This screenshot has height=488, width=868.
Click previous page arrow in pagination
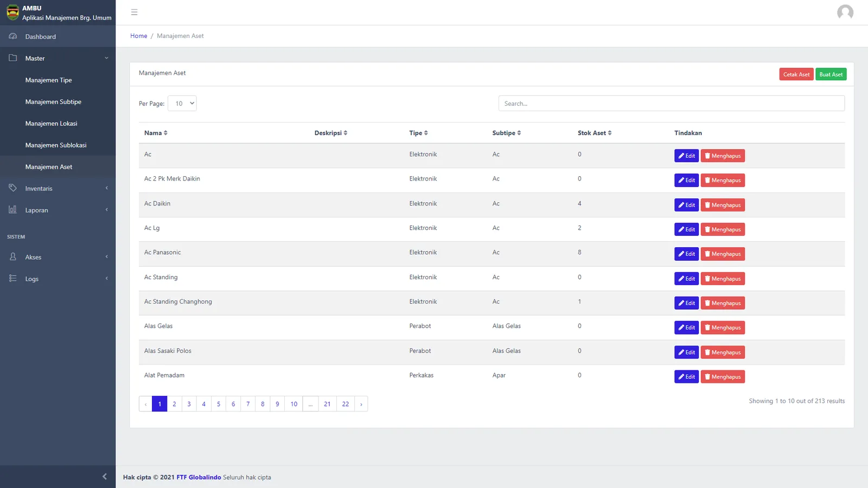pos(145,404)
